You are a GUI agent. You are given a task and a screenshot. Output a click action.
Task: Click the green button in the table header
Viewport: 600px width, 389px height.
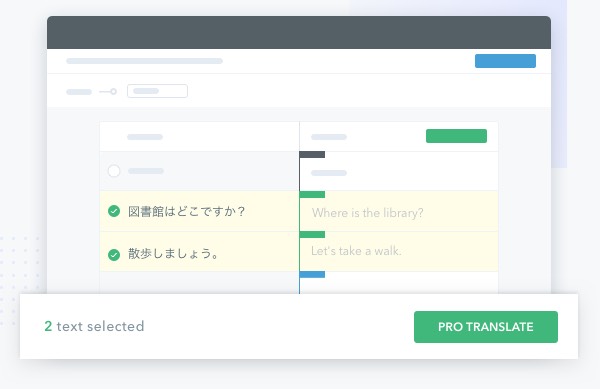(456, 136)
